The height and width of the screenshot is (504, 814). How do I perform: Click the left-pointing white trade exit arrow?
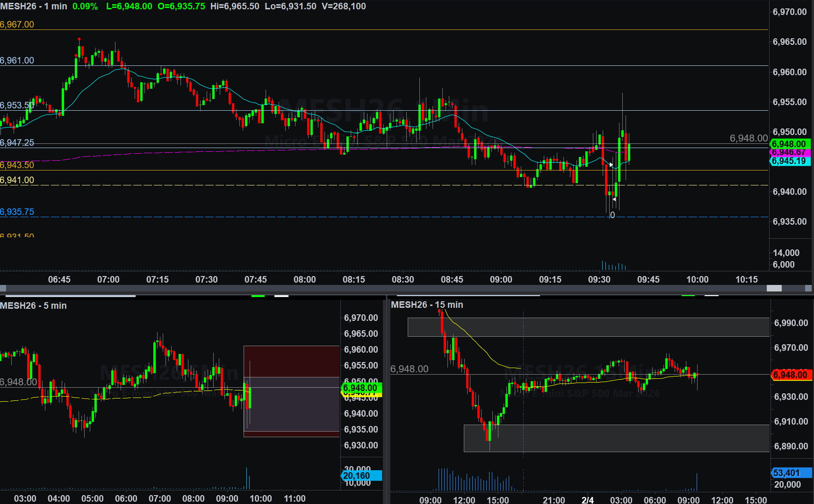(614, 199)
